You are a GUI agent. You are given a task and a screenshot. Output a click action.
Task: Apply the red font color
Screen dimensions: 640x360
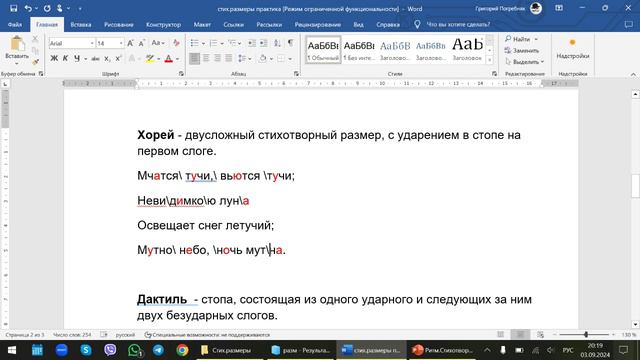(x=169, y=59)
